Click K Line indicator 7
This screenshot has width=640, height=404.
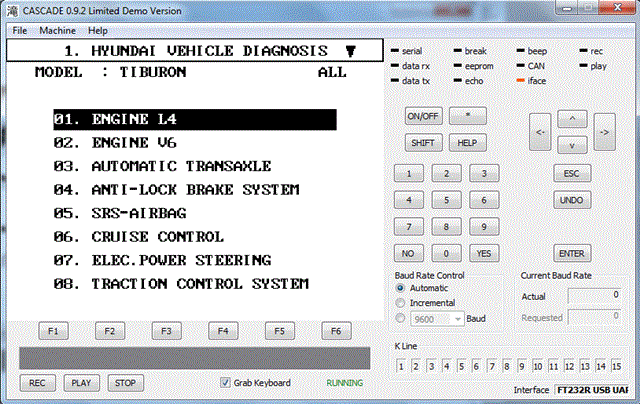(x=492, y=366)
